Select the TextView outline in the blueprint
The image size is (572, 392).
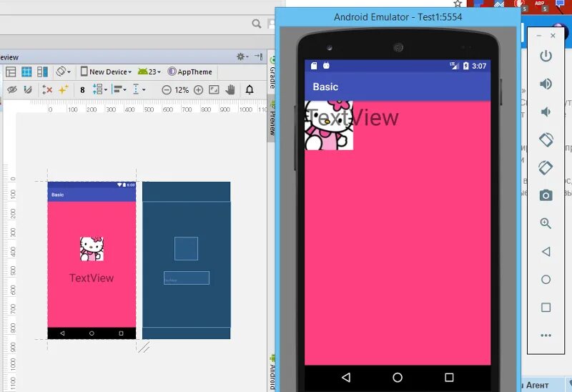pos(187,278)
